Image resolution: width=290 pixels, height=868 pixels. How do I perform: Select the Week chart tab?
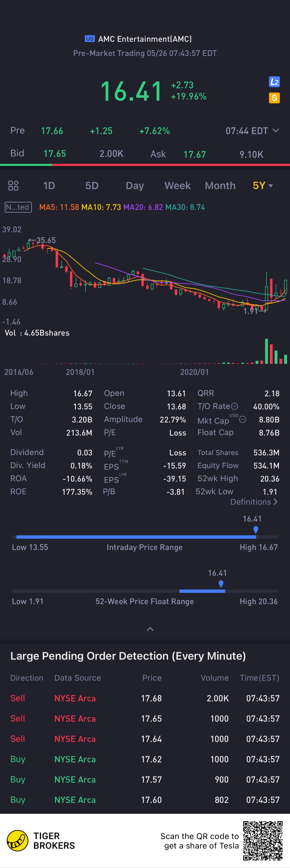pyautogui.click(x=177, y=185)
